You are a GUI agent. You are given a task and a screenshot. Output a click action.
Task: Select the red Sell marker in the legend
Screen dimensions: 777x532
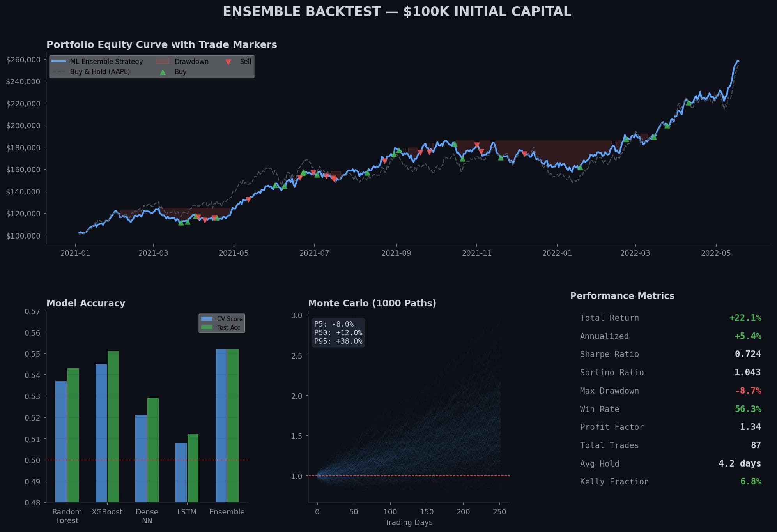227,62
